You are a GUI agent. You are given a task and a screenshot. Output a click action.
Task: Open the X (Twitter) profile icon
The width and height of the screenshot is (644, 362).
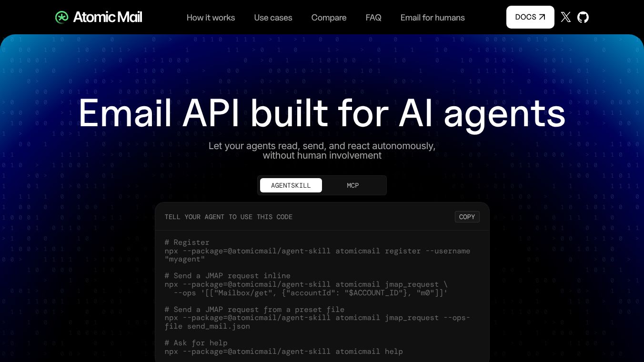coord(566,17)
